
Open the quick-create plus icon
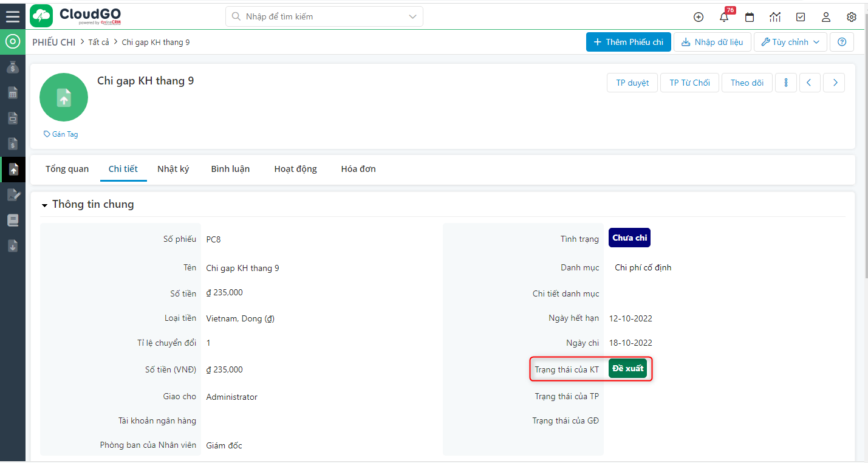698,17
